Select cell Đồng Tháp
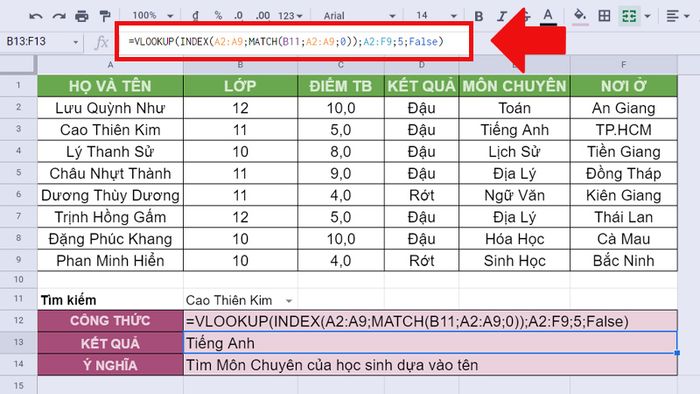The width and height of the screenshot is (700, 394). point(624,173)
